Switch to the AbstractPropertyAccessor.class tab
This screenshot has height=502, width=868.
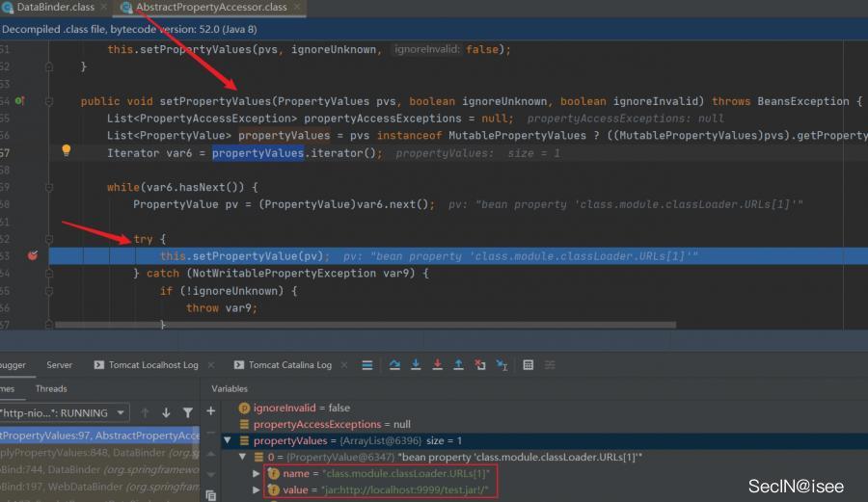[x=211, y=7]
